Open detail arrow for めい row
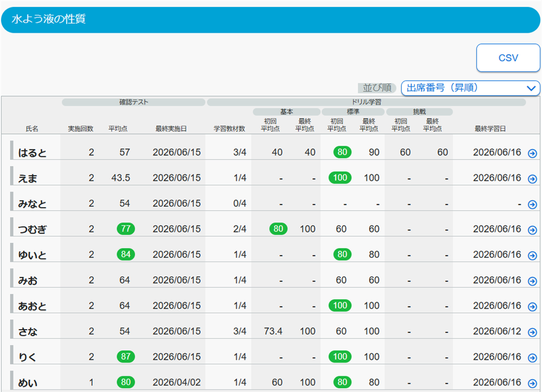The image size is (542, 392). point(532,383)
